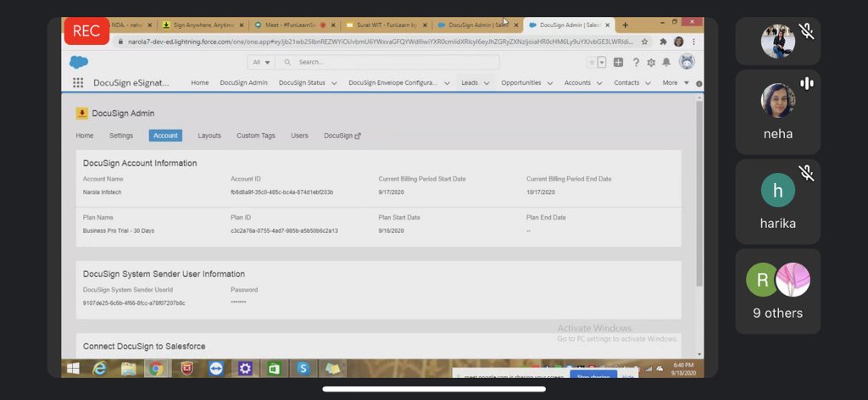
Task: Expand the Accounts chevron menu
Action: (599, 83)
